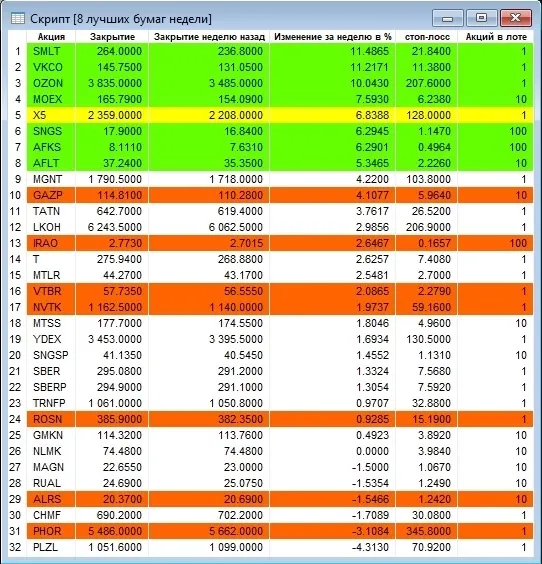Screen dimensions: 542x564
Task: Click MOEX stop-loss value 6.2380
Action: (x=427, y=99)
